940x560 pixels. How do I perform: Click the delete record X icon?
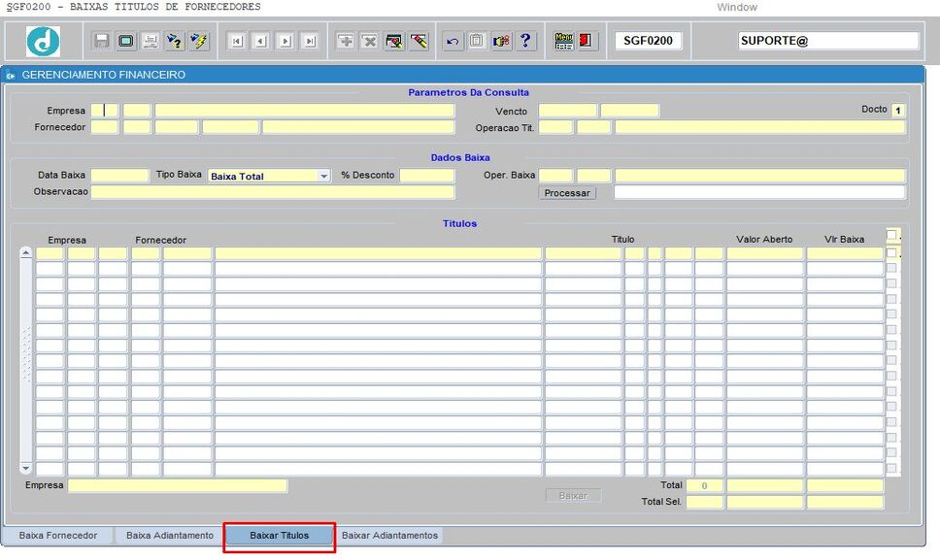(x=370, y=41)
